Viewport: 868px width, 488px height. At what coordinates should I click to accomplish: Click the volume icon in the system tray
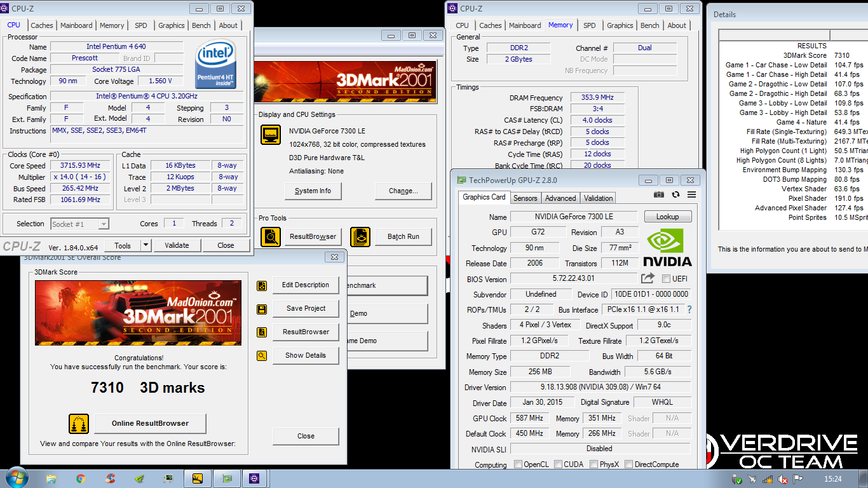click(783, 479)
